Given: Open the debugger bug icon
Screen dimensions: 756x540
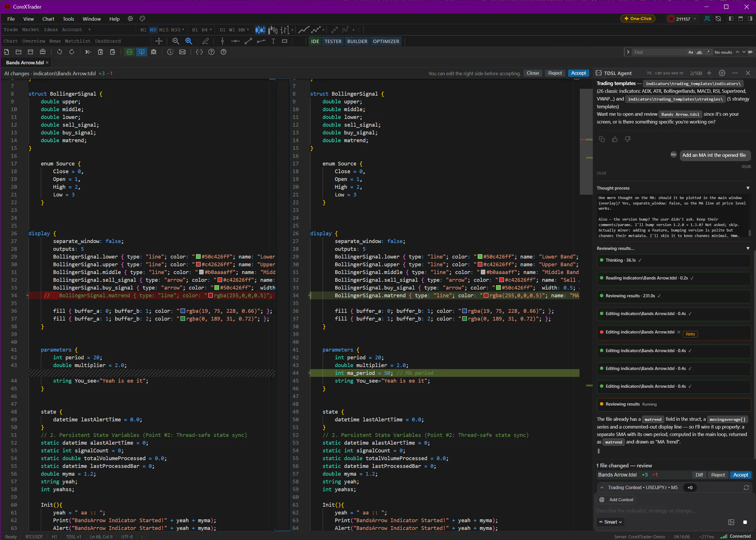Looking at the screenshot, I should coord(153,52).
